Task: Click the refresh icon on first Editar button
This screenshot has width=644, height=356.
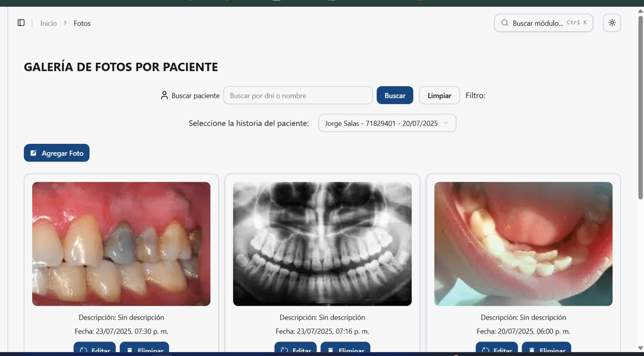Action: [x=82, y=350]
